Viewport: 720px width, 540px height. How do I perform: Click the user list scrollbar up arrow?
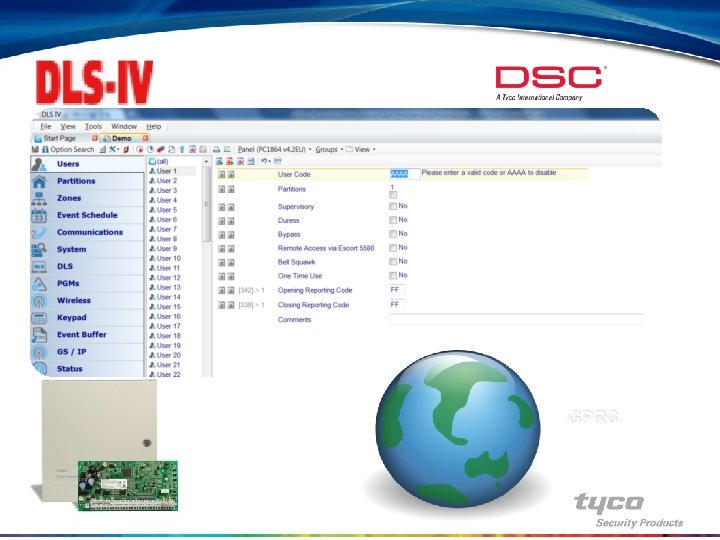point(206,162)
